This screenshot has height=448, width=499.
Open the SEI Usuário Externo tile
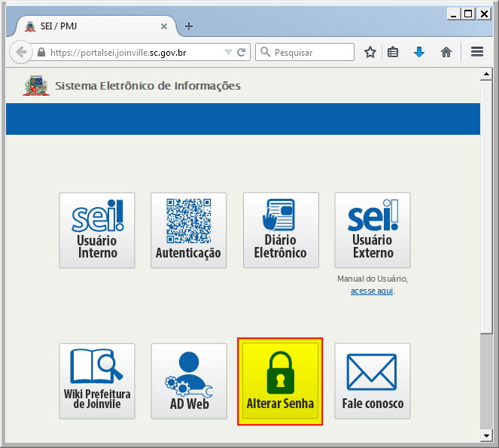pyautogui.click(x=373, y=230)
